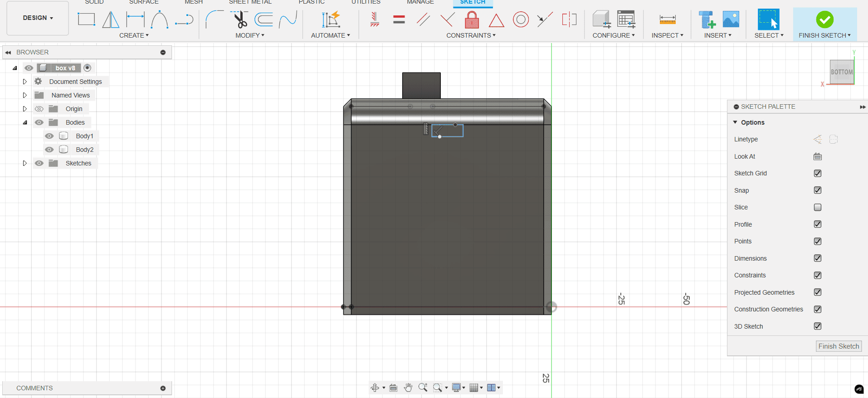Apply the Perpendicular constraint
Image resolution: width=868 pixels, height=398 pixels.
[x=448, y=19]
